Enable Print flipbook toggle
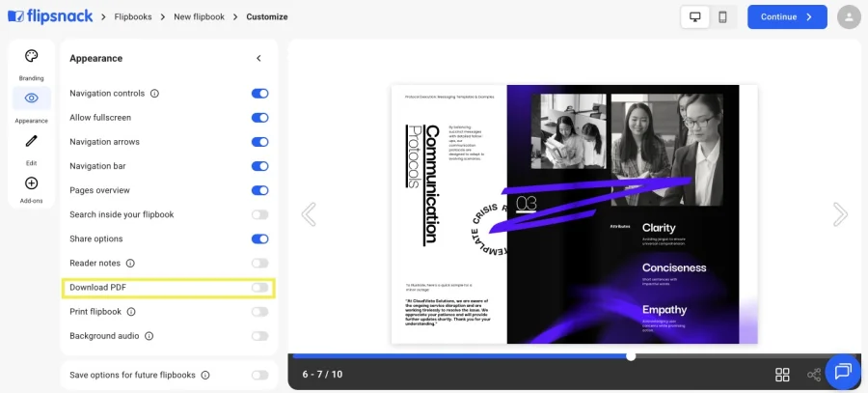Image resolution: width=868 pixels, height=393 pixels. (259, 312)
